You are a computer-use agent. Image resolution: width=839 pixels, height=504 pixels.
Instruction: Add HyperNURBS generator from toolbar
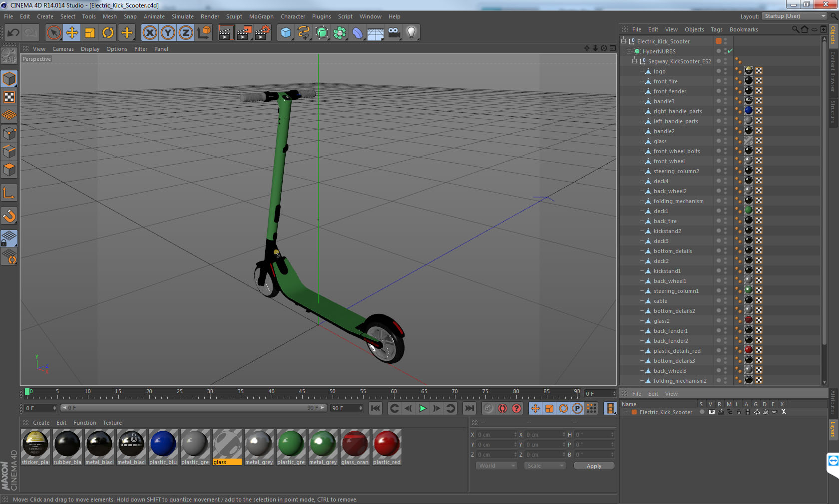pyautogui.click(x=322, y=33)
